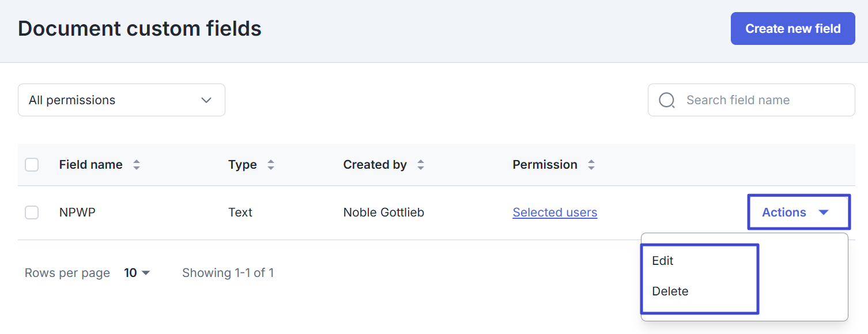Click the Permission column header label
This screenshot has height=334, width=868.
(545, 165)
